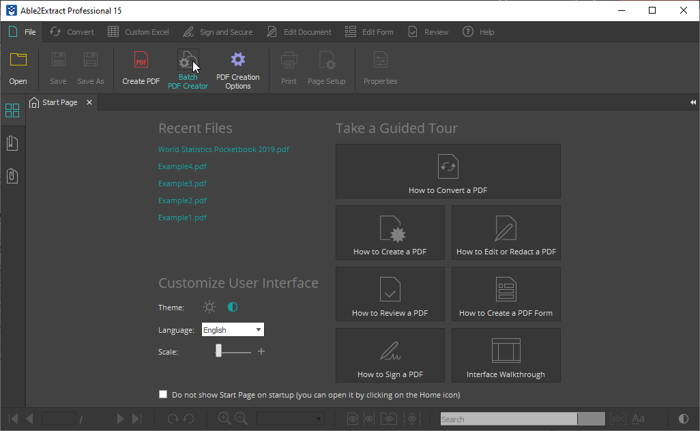Image resolution: width=700 pixels, height=431 pixels.
Task: Open the thumbnails panel in left sidebar
Action: (12, 111)
